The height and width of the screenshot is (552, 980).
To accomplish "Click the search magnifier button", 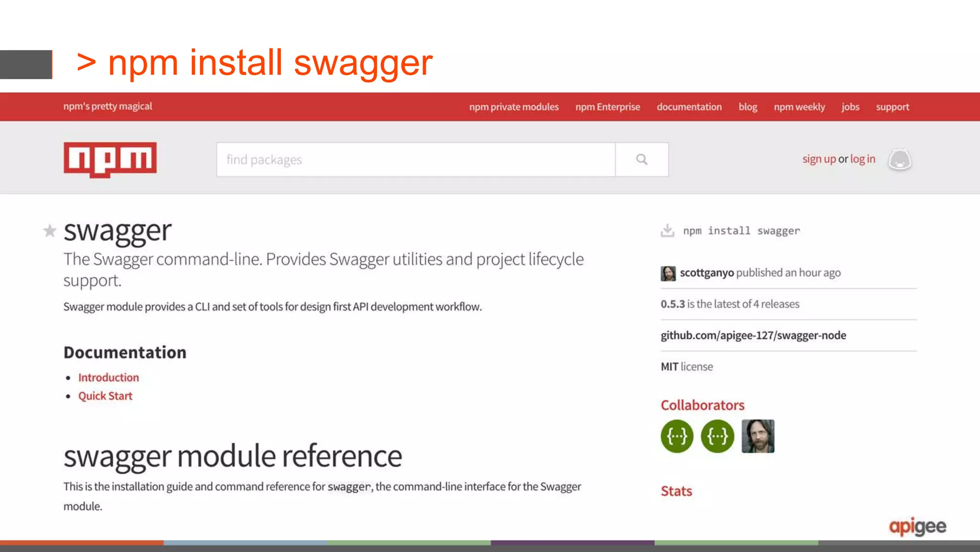I will 642,159.
